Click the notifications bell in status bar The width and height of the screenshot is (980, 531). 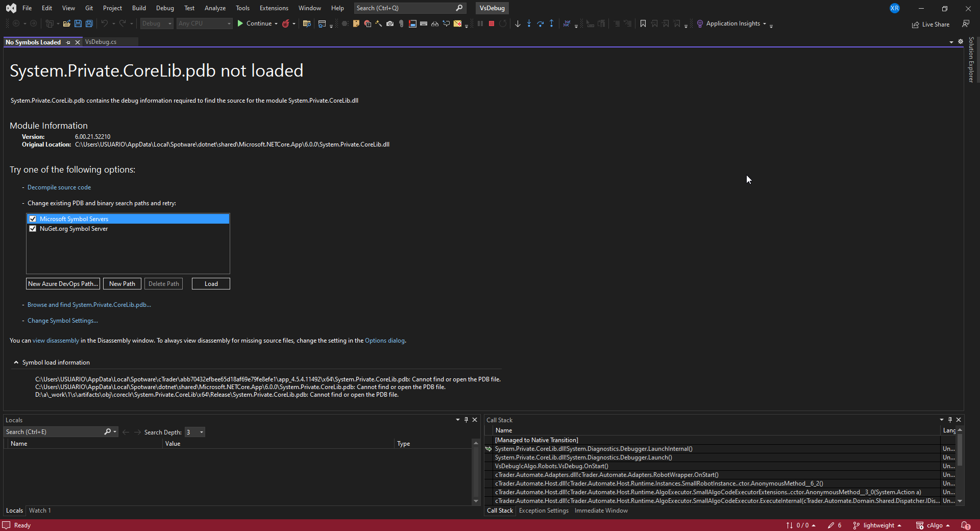[x=966, y=525]
